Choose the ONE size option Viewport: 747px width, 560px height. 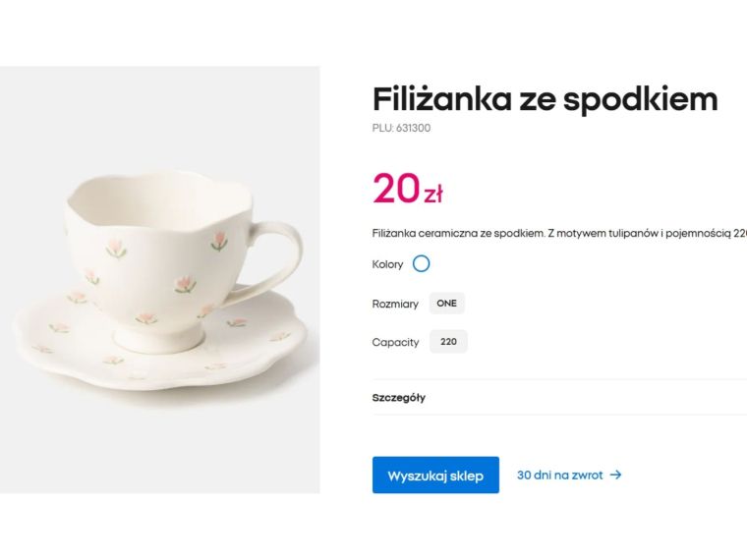(446, 304)
